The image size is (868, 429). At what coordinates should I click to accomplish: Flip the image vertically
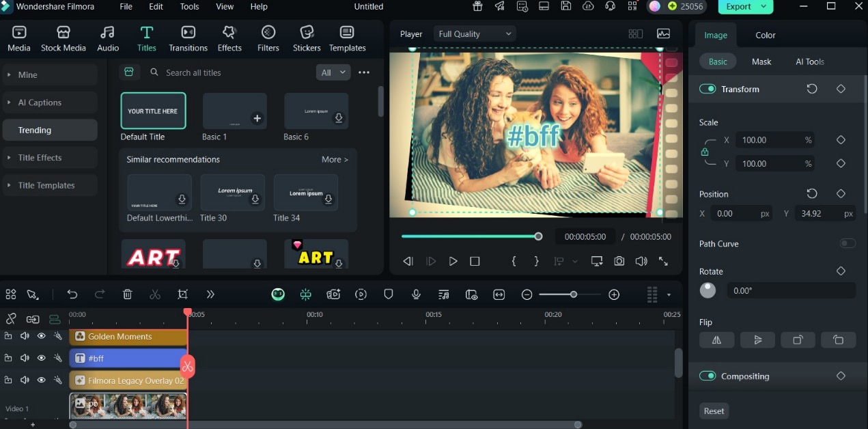757,340
